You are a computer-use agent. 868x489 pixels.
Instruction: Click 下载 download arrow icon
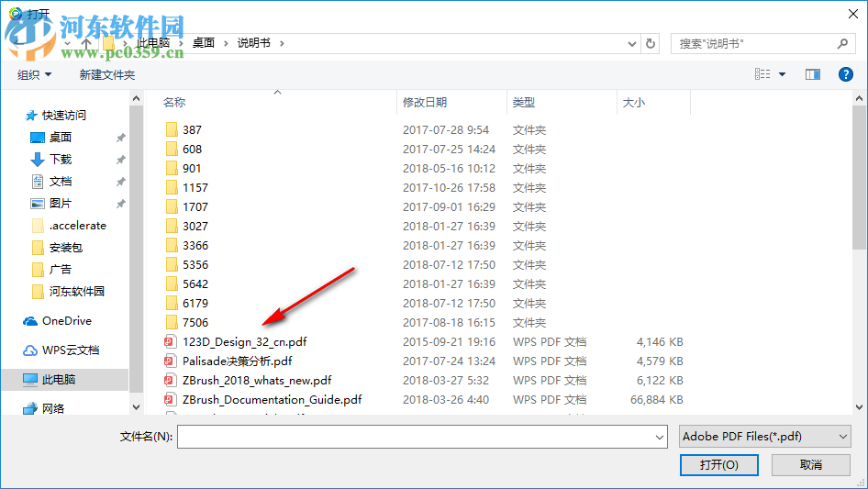[37, 160]
